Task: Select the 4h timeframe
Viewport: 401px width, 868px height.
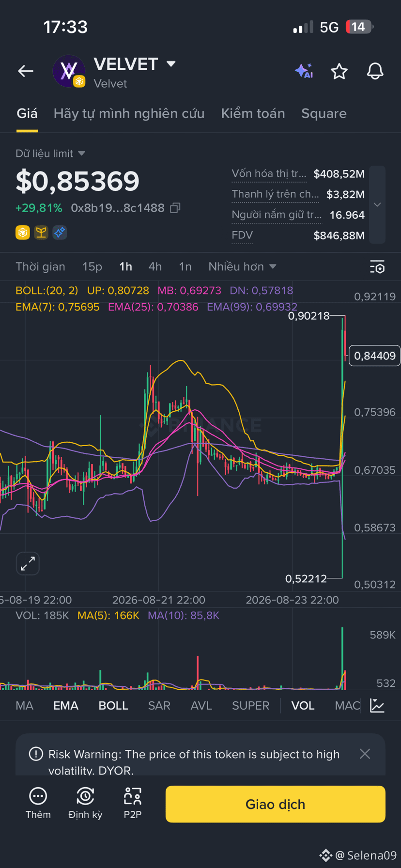Action: tap(155, 266)
